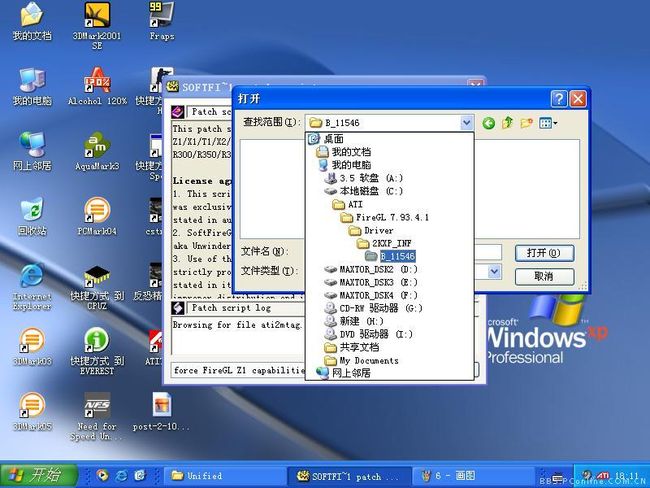Viewport: 650px width, 488px height.
Task: Select the FireGL 7.93.4.1 folder
Action: point(385,217)
